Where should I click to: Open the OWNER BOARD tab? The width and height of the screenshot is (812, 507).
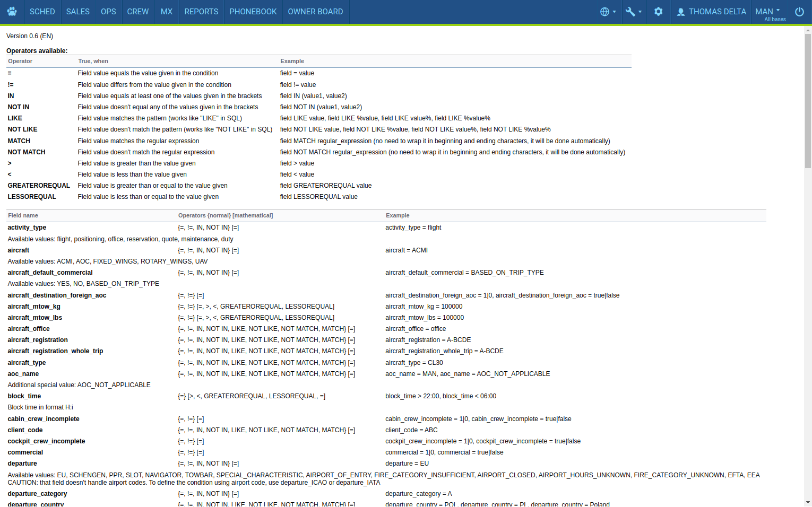pyautogui.click(x=315, y=12)
